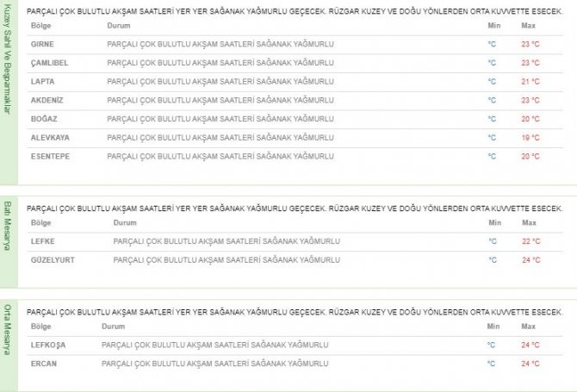Select the Kuzey Sahil Ve Beşparmaklar side tab
The height and width of the screenshot is (392, 577).
(x=9, y=92)
